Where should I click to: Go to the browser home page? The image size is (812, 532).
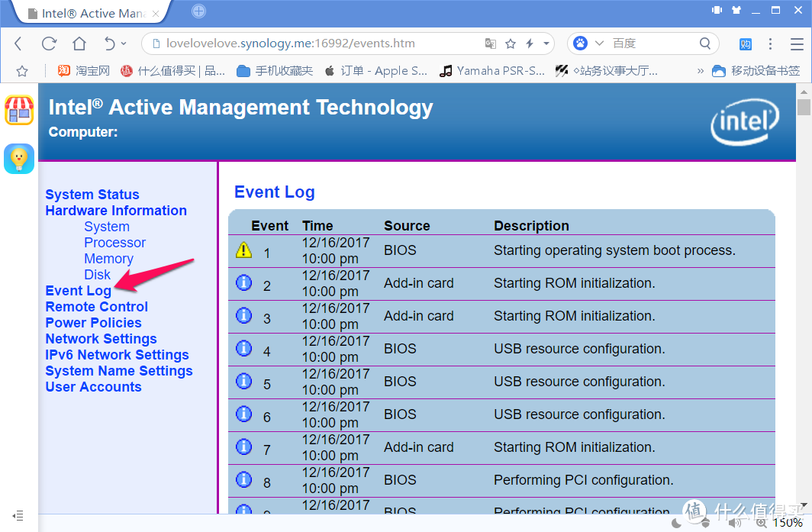pyautogui.click(x=79, y=44)
